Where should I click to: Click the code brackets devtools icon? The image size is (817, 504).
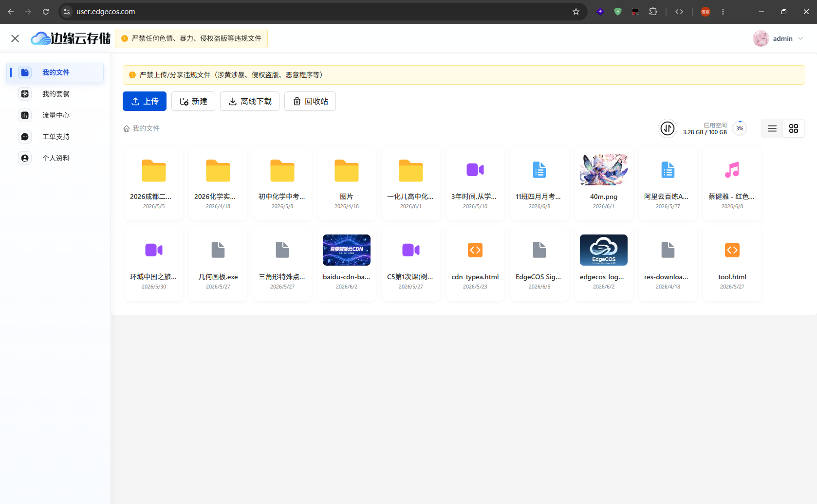coord(679,12)
